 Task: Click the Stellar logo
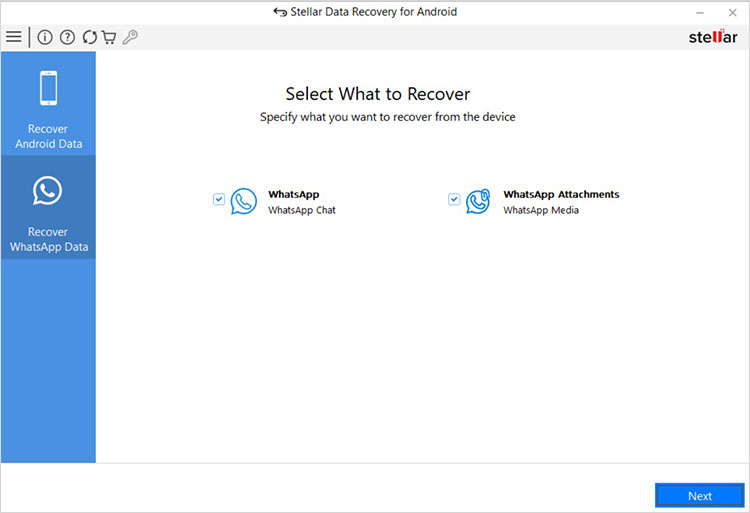(x=713, y=37)
